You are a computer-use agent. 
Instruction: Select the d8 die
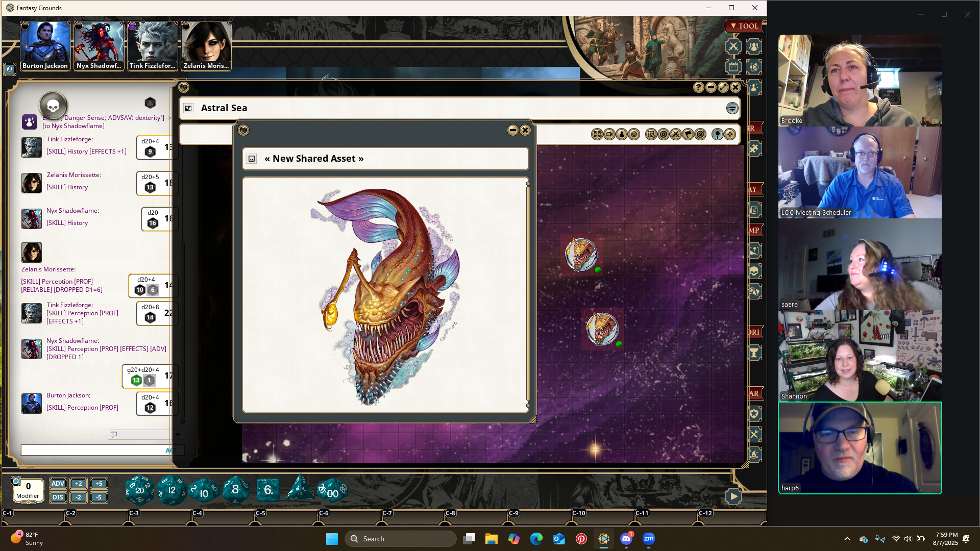[235, 490]
